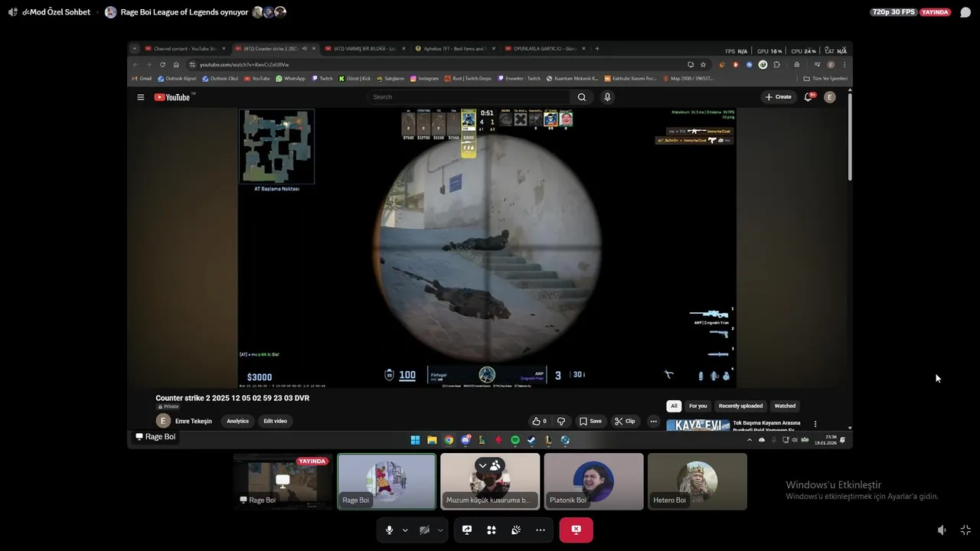Select Rage Boi stream thumbnail marked YAYINDA
Viewport: 980px width, 551px height.
[x=283, y=481]
